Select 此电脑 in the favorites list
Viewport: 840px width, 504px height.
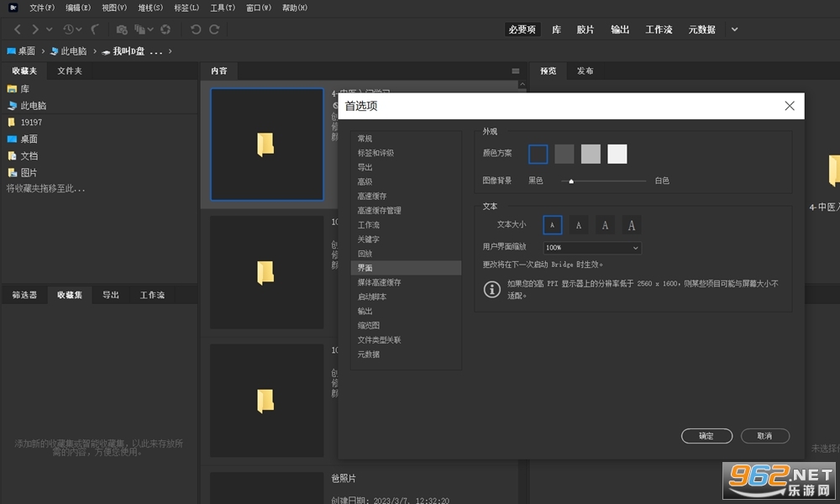click(x=28, y=106)
